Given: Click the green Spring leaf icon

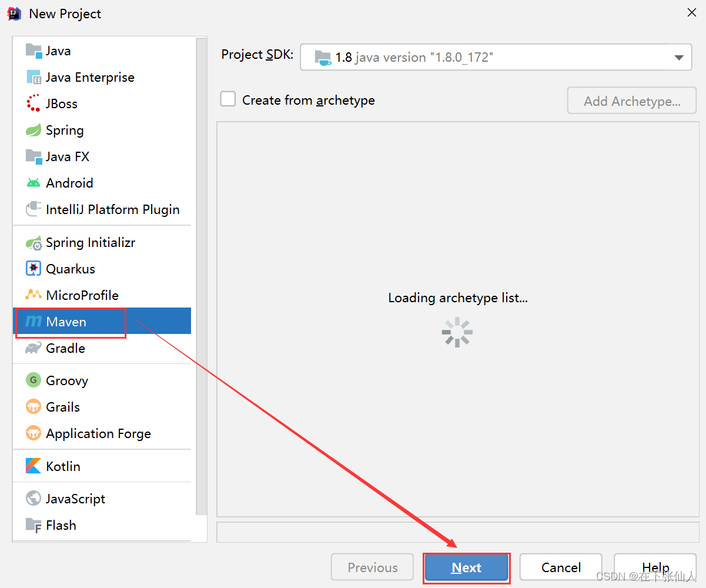Looking at the screenshot, I should (x=34, y=130).
